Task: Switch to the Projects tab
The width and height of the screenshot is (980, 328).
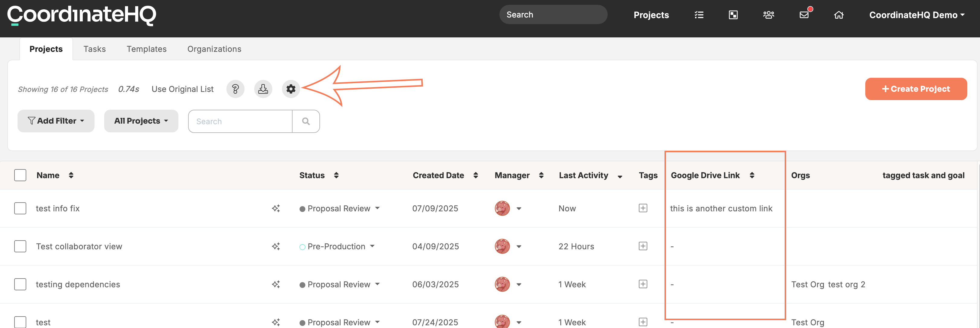Action: [46, 49]
